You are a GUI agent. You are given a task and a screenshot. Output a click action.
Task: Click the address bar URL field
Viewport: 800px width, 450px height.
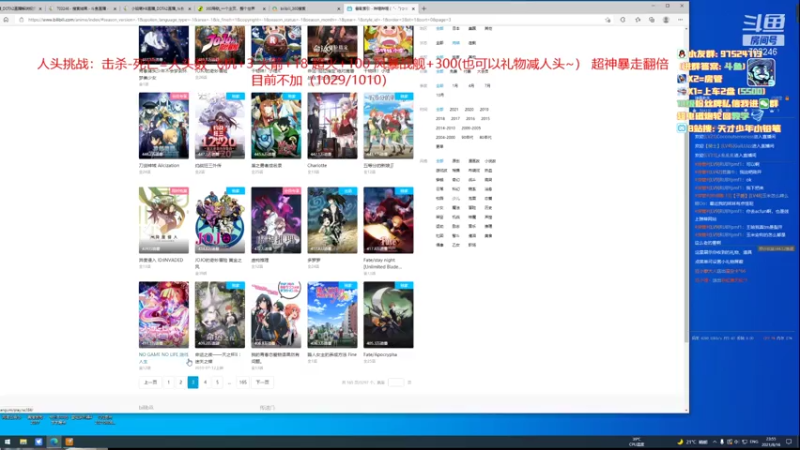point(306,20)
